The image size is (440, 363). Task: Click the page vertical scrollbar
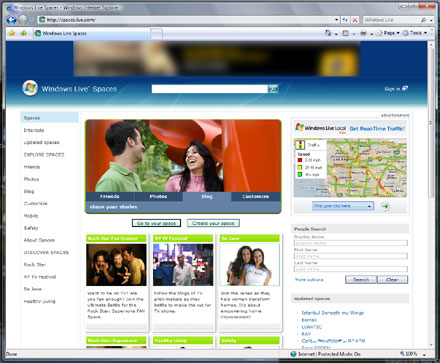pos(431,195)
